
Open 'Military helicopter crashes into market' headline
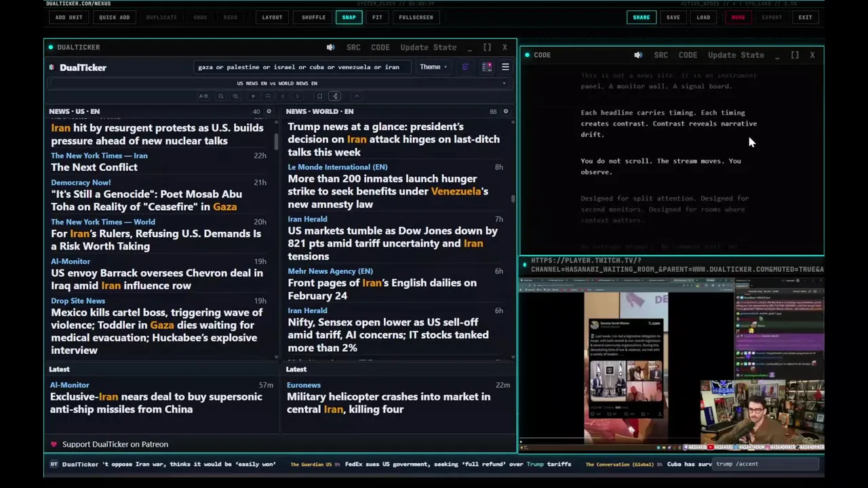[x=389, y=403]
